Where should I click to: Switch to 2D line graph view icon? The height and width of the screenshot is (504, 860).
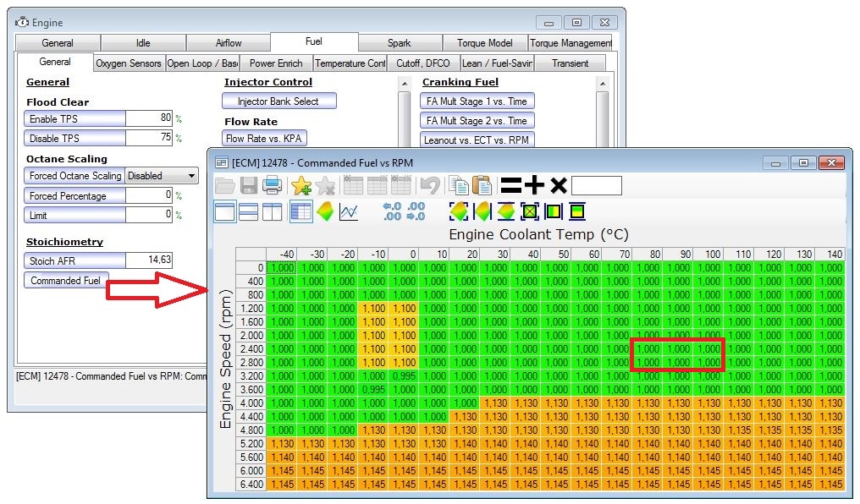[x=348, y=211]
